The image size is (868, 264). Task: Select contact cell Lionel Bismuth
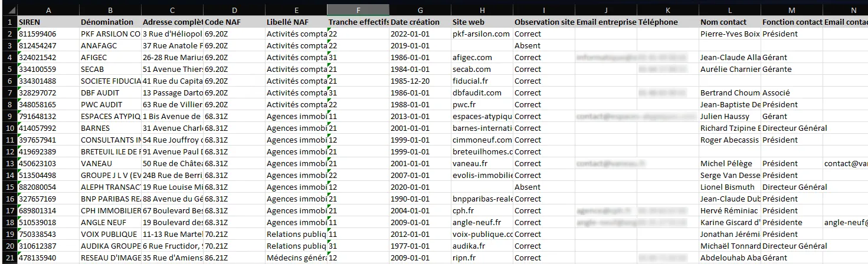point(730,187)
